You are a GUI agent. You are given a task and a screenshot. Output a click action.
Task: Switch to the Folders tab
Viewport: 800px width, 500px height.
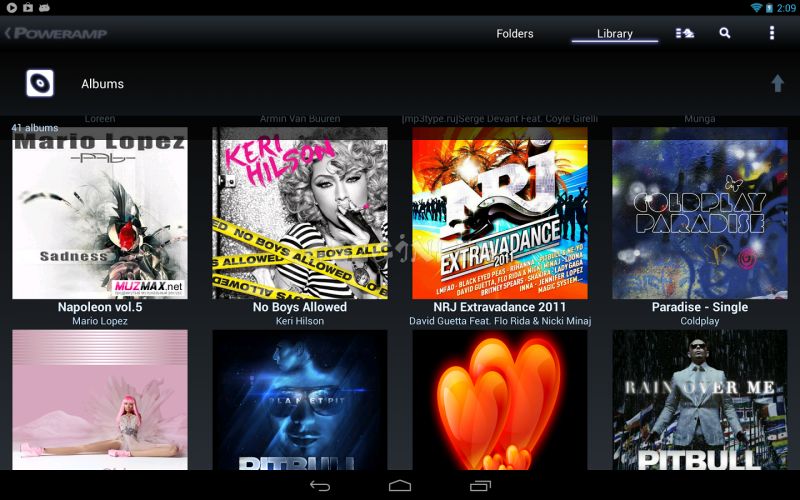coord(515,34)
